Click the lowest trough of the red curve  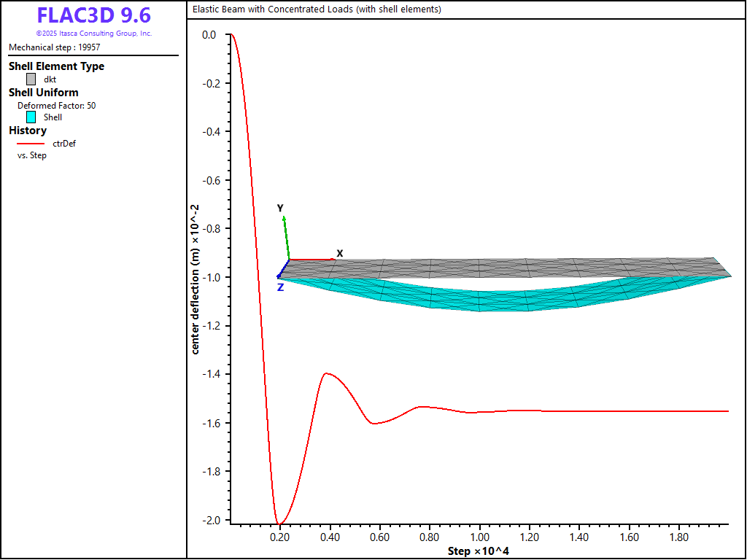[x=279, y=523]
